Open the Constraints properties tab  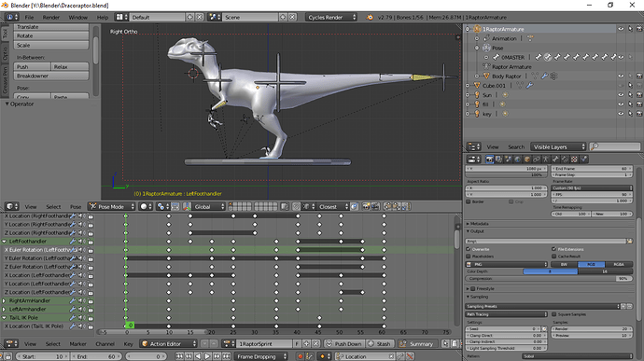537,160
